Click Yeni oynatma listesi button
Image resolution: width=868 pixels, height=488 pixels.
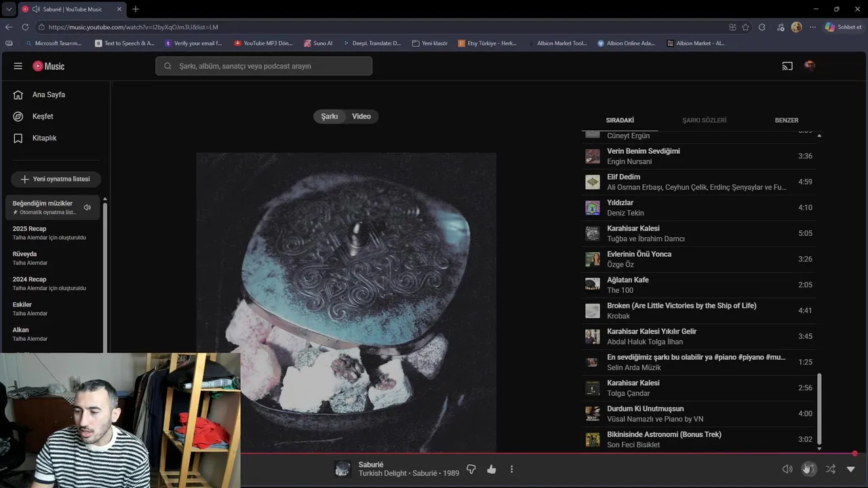click(x=56, y=179)
